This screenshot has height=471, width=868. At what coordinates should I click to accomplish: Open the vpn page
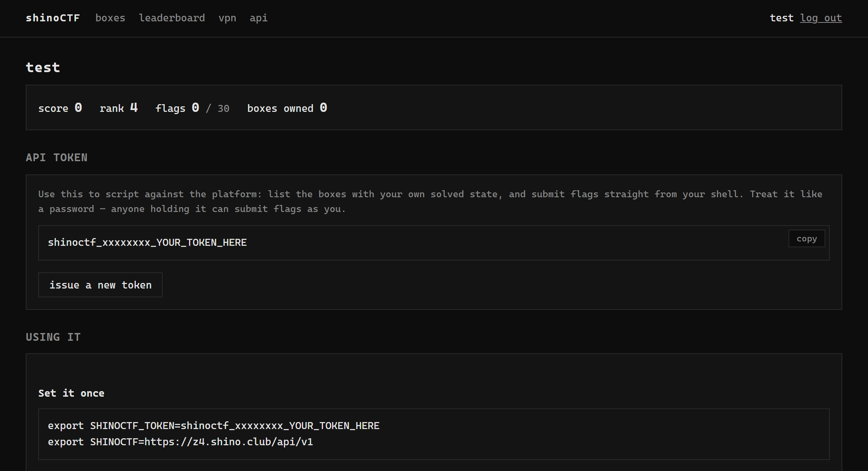(227, 18)
